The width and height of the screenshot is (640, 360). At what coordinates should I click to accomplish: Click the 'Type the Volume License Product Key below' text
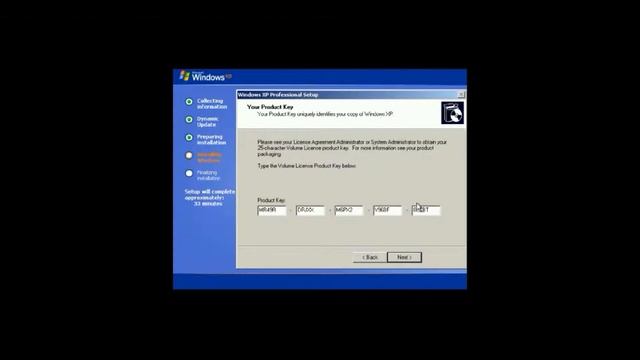[x=307, y=166]
